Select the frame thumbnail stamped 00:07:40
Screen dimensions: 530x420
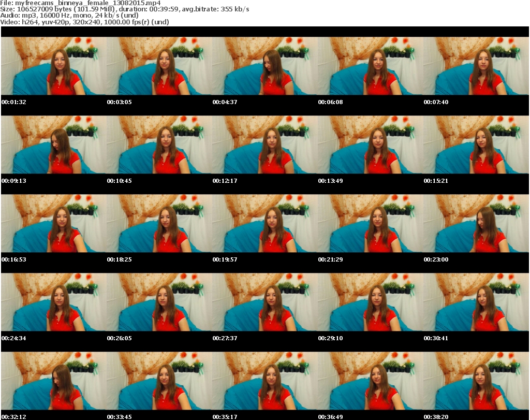(x=476, y=66)
